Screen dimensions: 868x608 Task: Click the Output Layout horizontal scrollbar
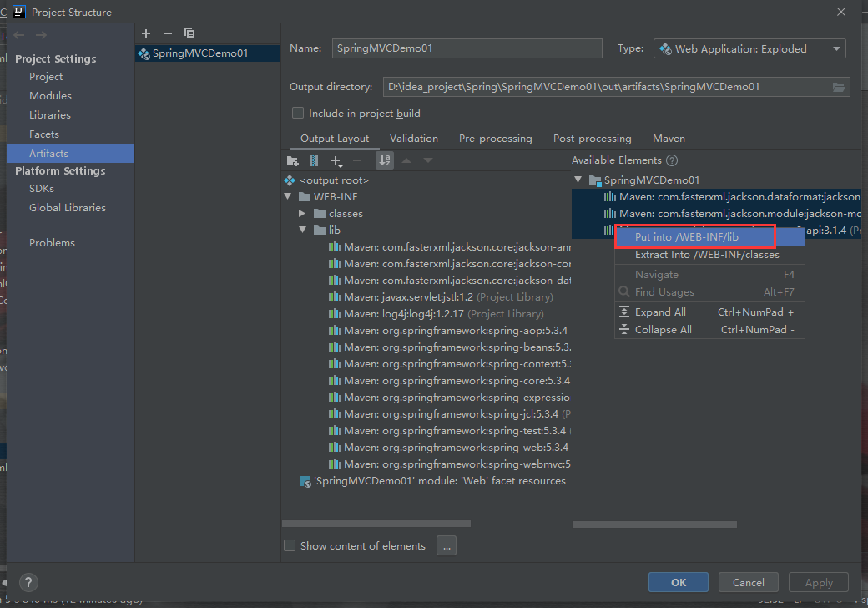click(x=376, y=524)
